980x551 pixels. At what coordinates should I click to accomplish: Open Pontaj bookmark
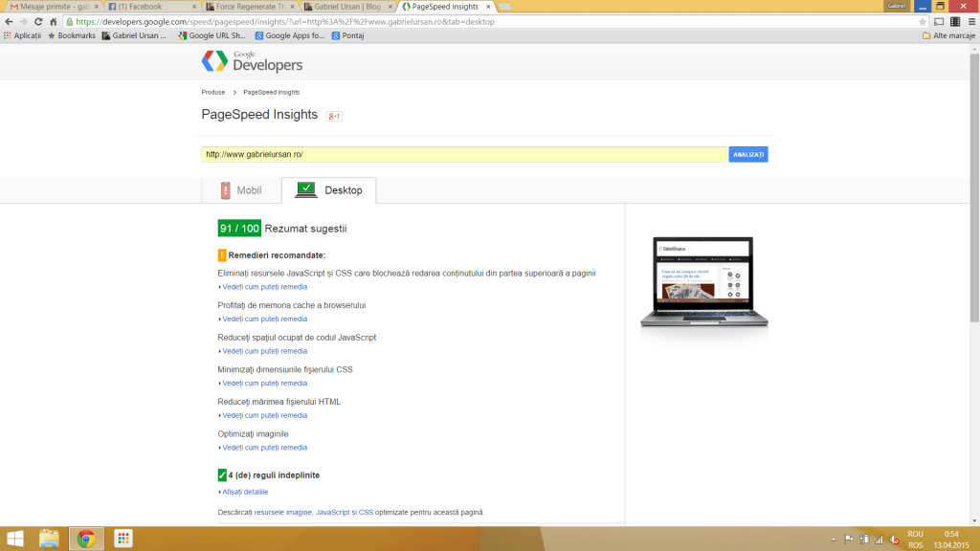(x=347, y=35)
